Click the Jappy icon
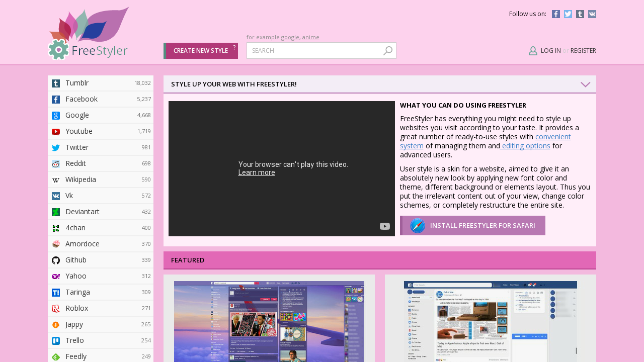The width and height of the screenshot is (644, 362). coord(56,325)
